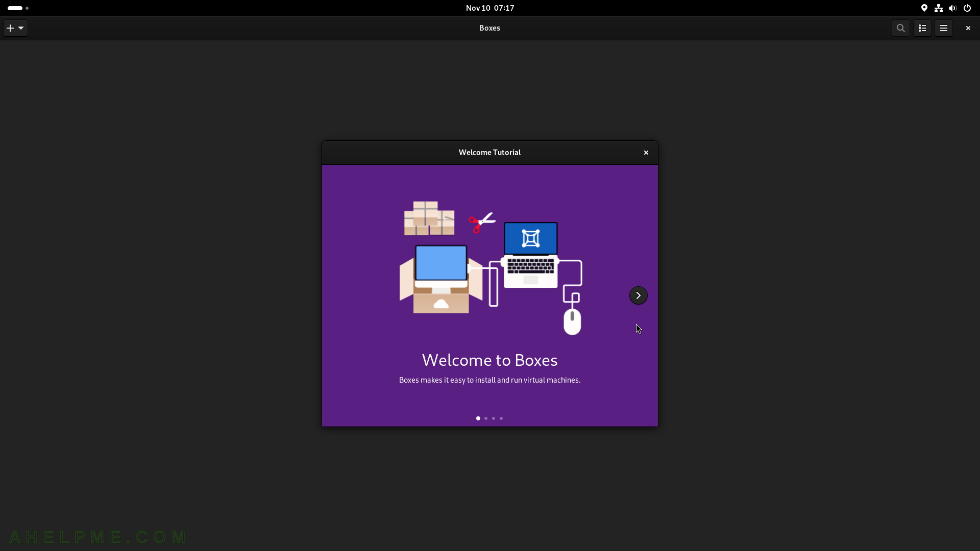
Task: Click the location services tray icon
Action: [924, 8]
